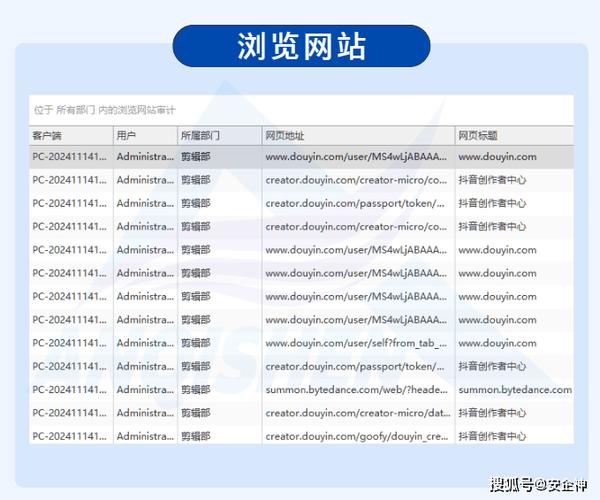600x500 pixels.
Task: Sort by the 客户端 column header
Action: point(71,135)
